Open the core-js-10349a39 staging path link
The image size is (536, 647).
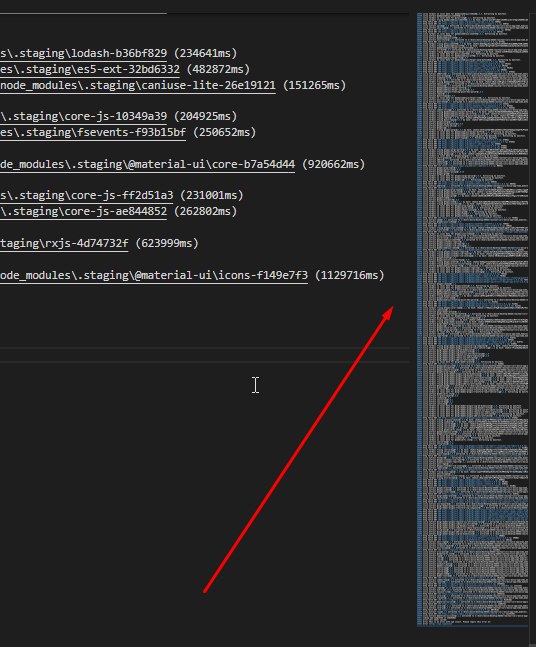tap(83, 116)
